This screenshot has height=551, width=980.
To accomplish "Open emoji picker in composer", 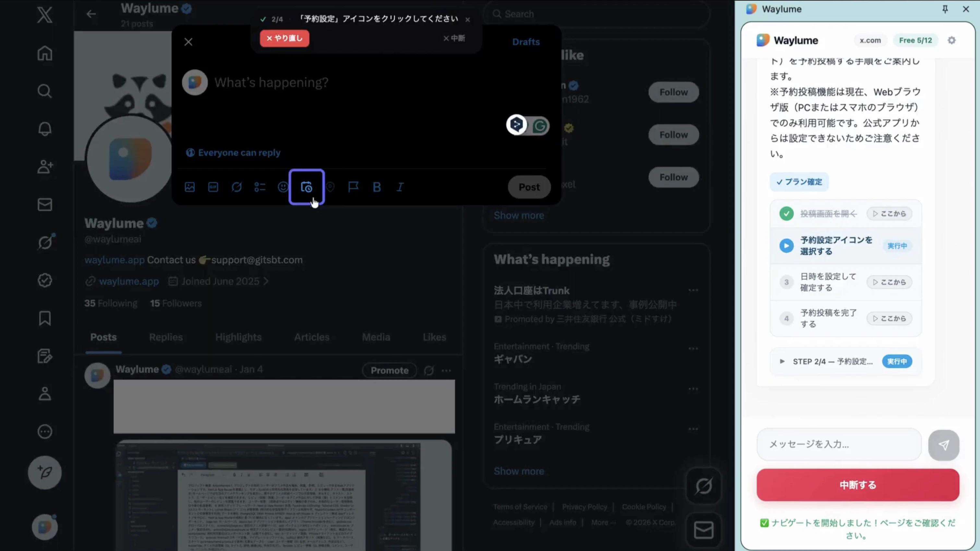I will (283, 187).
